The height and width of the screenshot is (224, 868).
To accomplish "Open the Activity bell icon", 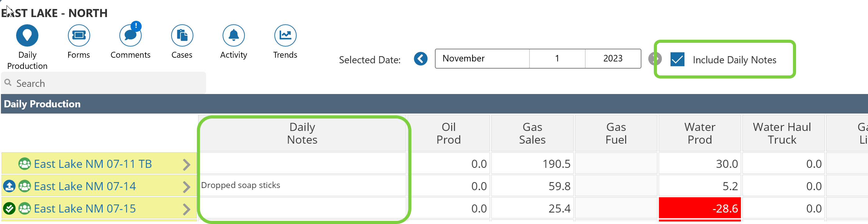I will [x=233, y=35].
